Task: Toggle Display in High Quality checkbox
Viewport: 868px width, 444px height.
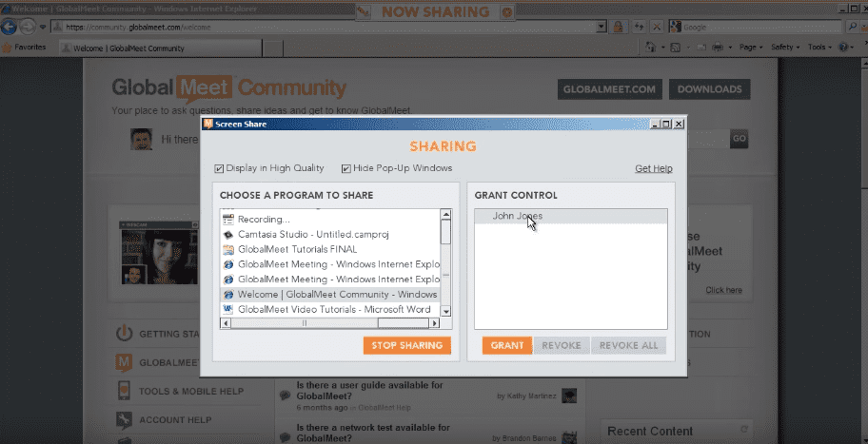Action: click(220, 168)
